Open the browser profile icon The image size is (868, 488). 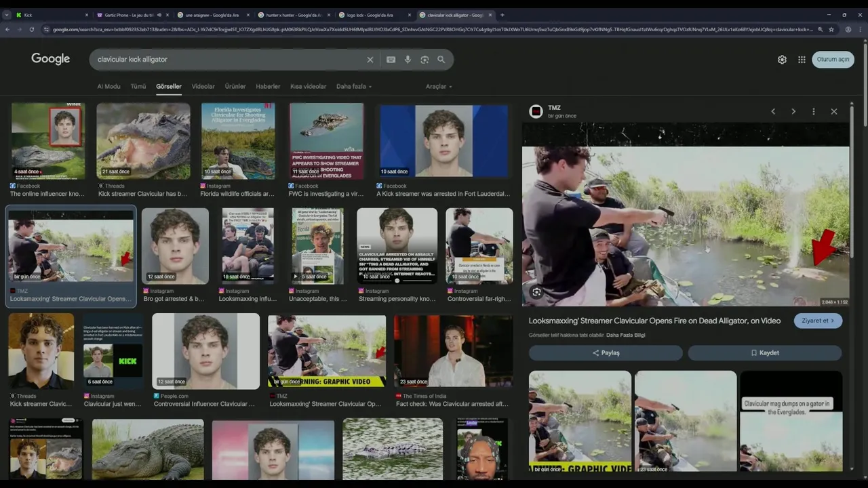[x=848, y=29]
